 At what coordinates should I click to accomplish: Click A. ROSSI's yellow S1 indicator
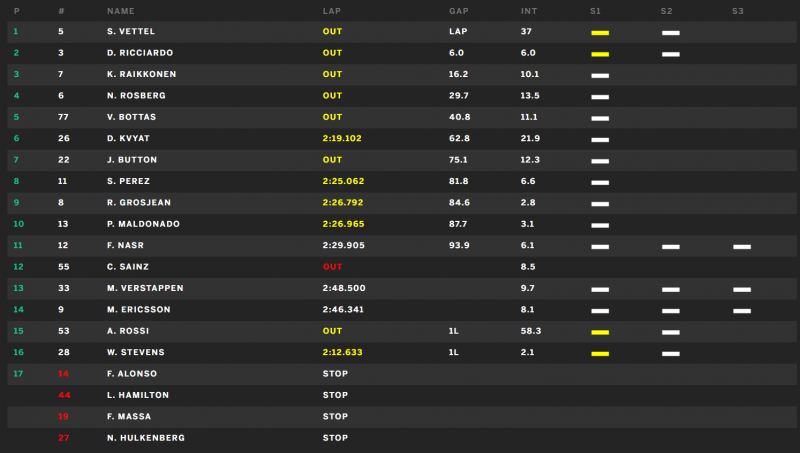600,333
